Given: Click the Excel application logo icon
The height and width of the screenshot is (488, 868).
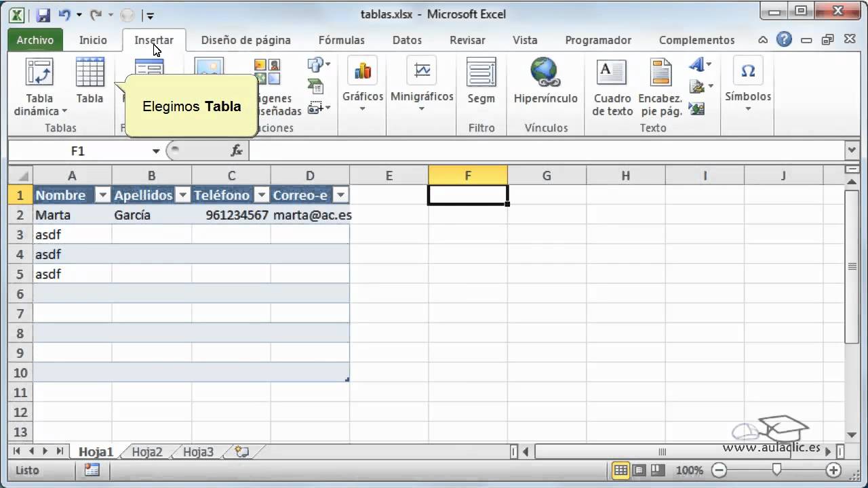Looking at the screenshot, I should (18, 15).
